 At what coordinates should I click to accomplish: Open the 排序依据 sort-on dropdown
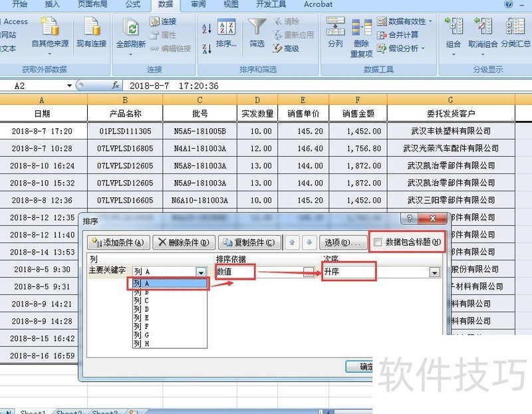[309, 272]
